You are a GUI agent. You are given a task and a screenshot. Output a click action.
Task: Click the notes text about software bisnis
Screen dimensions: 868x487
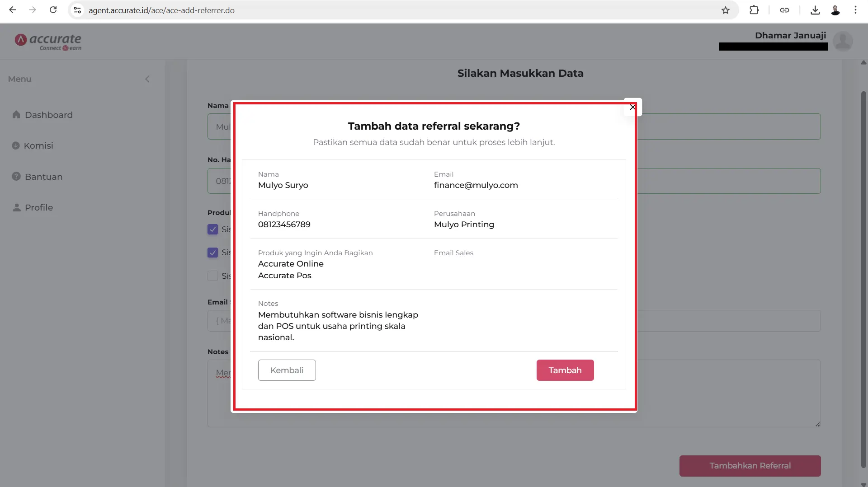coord(338,326)
